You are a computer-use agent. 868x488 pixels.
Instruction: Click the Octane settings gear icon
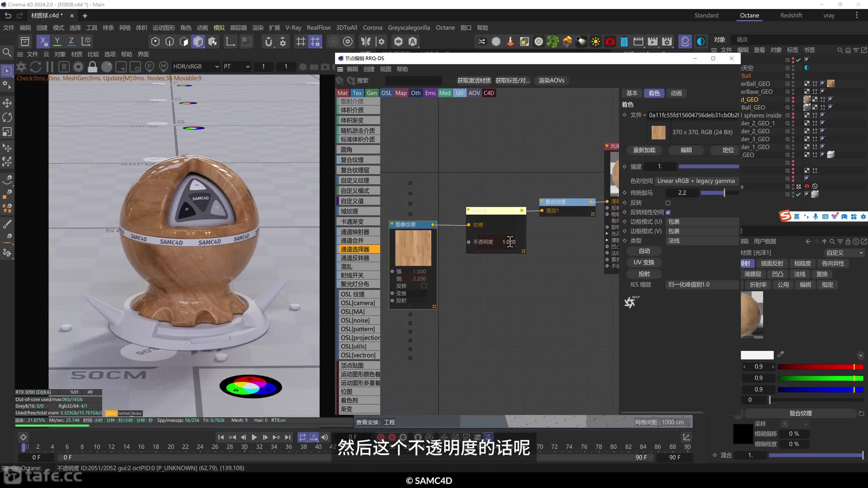click(78, 67)
